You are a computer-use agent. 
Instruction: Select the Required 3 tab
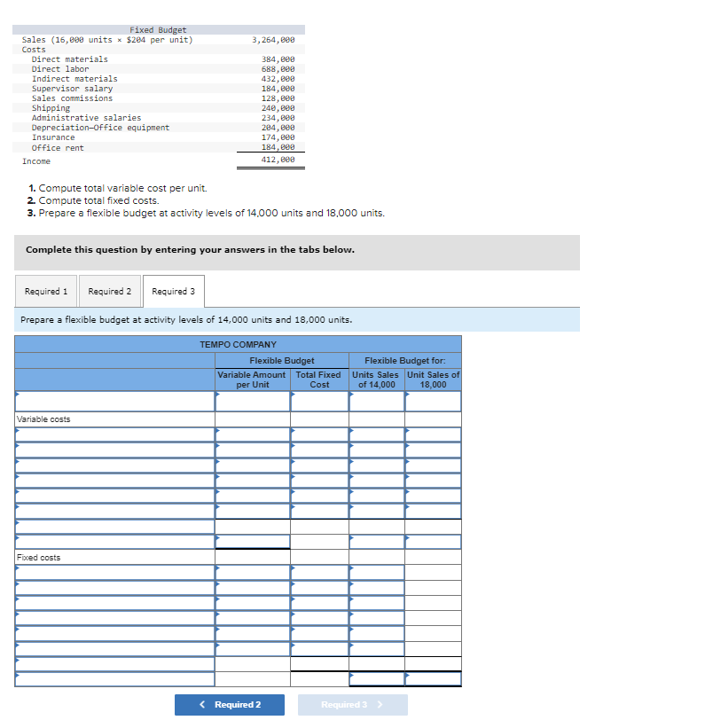[x=173, y=291]
